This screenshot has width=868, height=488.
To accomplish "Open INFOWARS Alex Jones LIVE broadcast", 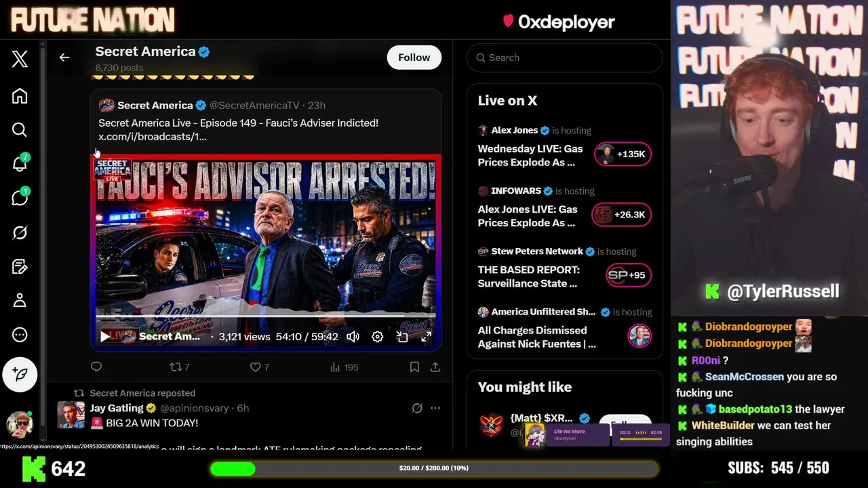I will (x=528, y=216).
